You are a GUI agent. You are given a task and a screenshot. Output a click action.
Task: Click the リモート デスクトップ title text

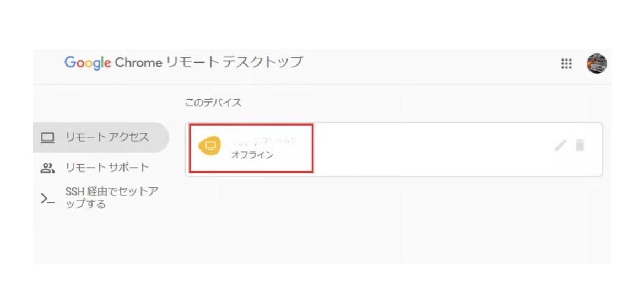tap(234, 62)
